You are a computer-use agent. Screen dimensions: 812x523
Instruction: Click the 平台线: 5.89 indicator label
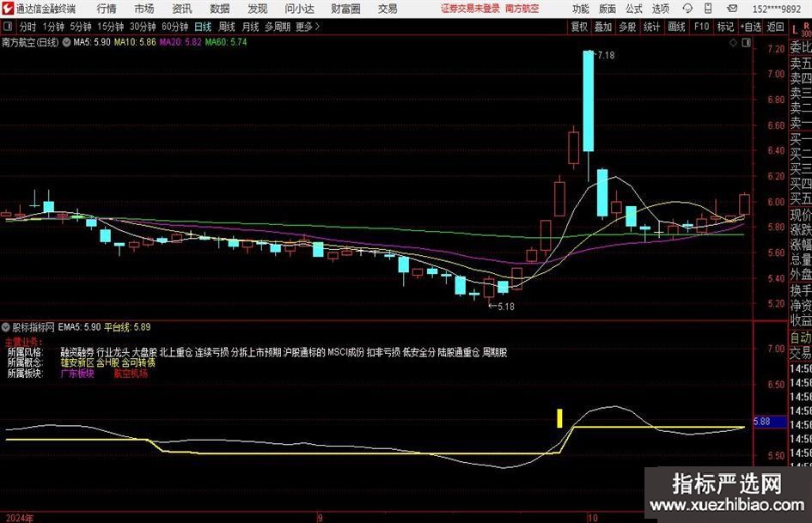pyautogui.click(x=127, y=327)
